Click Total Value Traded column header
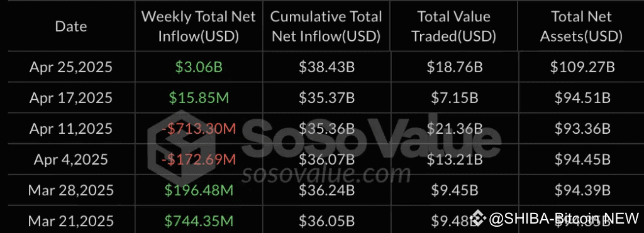Screen dimensions: 644x233 [x=454, y=26]
